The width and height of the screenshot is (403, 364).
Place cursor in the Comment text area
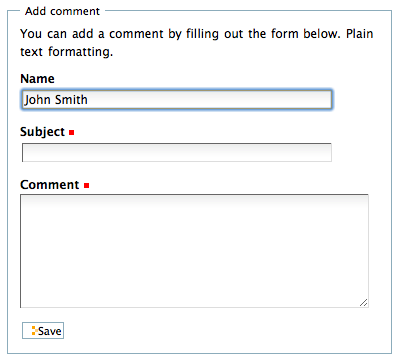pyautogui.click(x=194, y=251)
